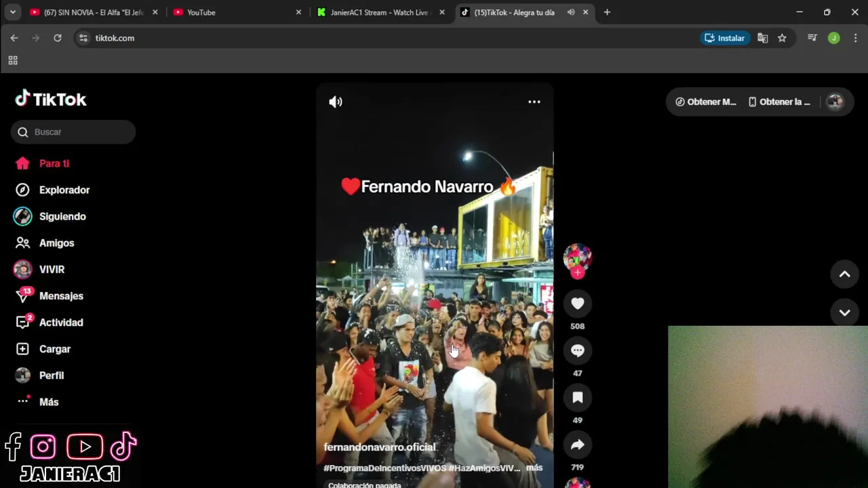Viewport: 868px width, 488px height.
Task: Mute the TikTok tab via speaker icon
Action: (571, 12)
